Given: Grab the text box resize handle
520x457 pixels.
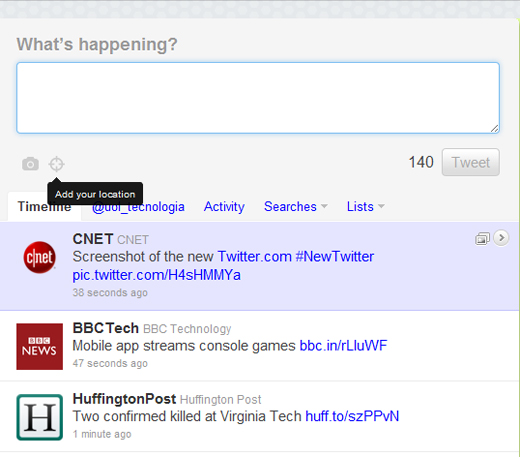Looking at the screenshot, I should (x=494, y=129).
